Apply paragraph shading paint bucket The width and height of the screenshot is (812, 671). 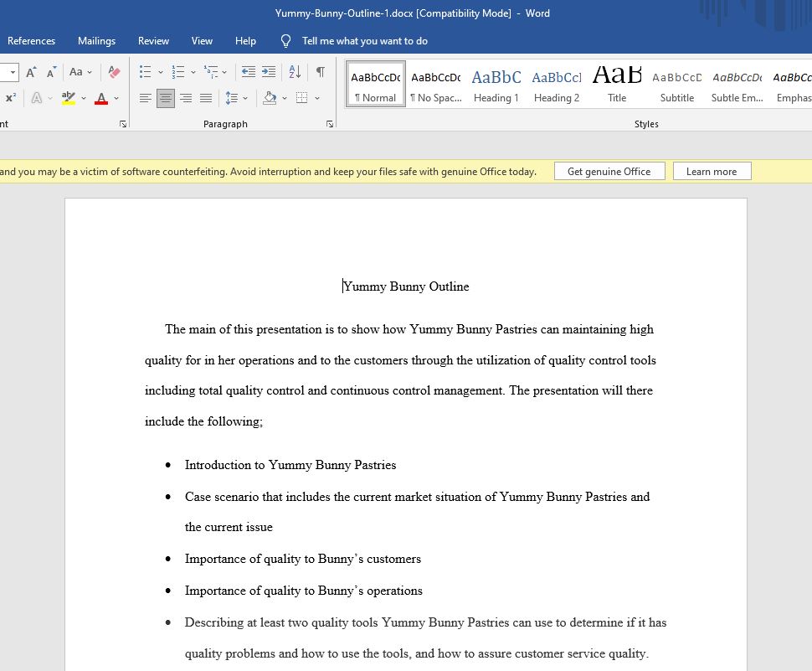[x=270, y=98]
